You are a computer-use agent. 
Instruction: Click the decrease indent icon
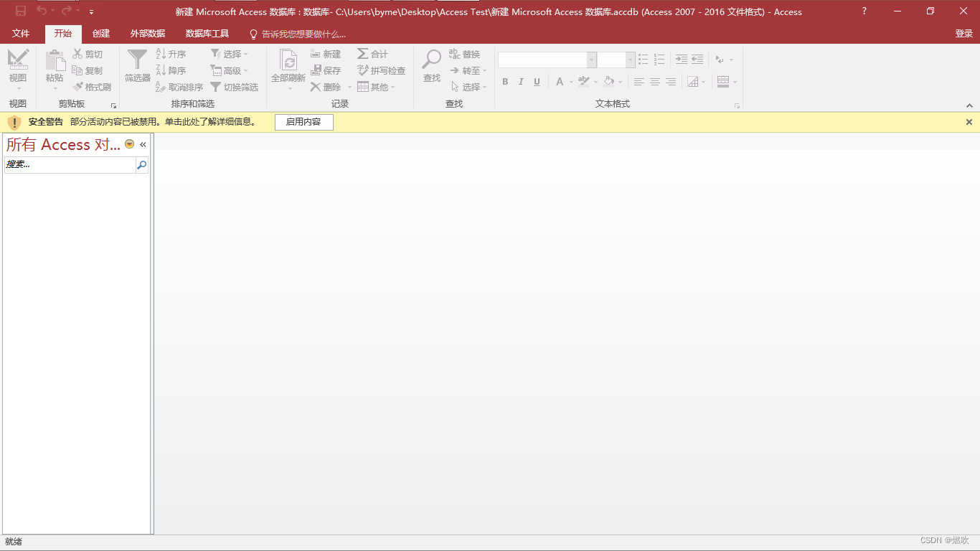pos(697,60)
